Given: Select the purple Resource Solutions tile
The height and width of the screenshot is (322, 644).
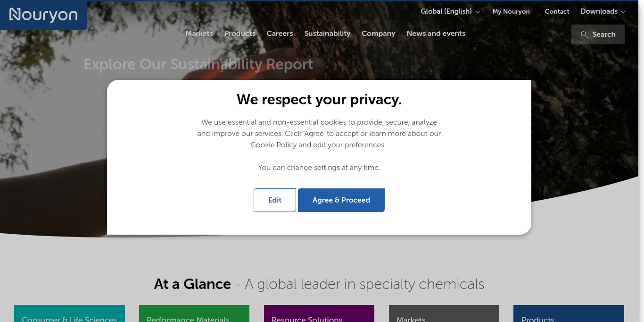Looking at the screenshot, I should 319,314.
